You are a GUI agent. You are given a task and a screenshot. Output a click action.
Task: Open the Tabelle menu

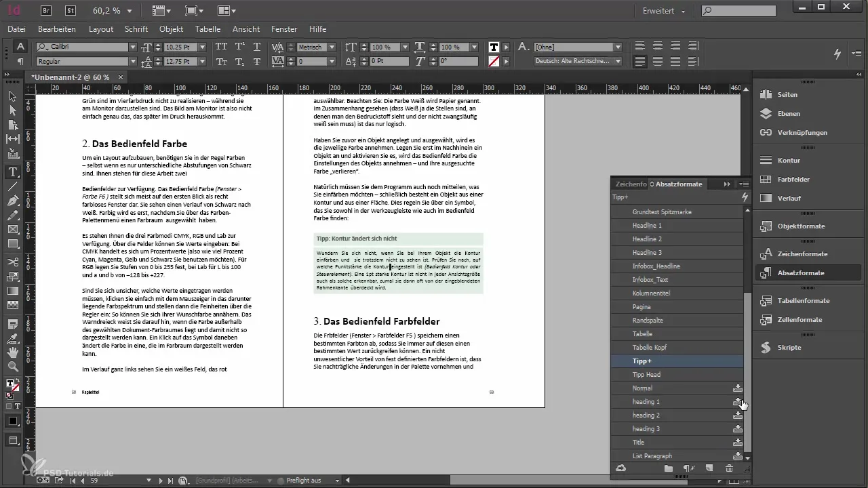point(208,29)
